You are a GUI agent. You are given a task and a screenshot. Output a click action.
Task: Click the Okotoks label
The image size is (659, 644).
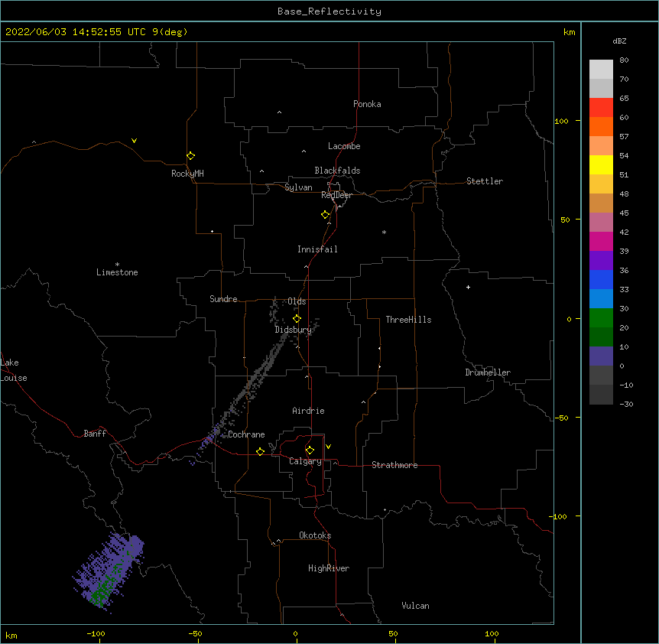point(315,535)
